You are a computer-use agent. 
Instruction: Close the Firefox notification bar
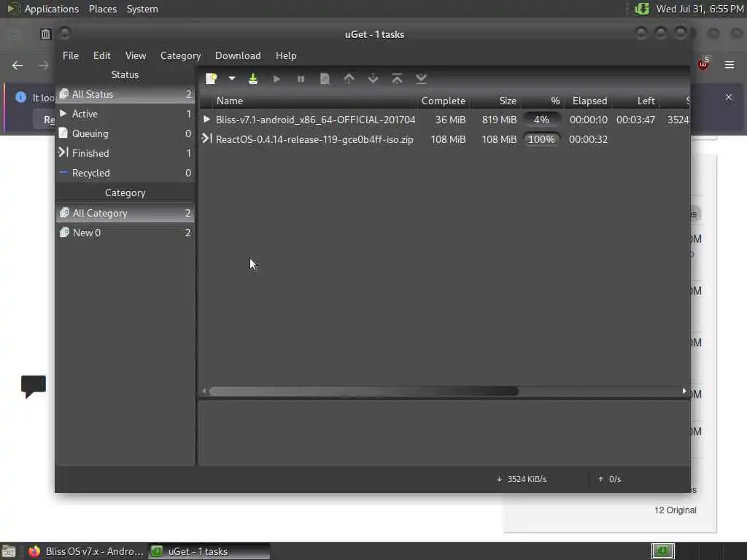729,97
